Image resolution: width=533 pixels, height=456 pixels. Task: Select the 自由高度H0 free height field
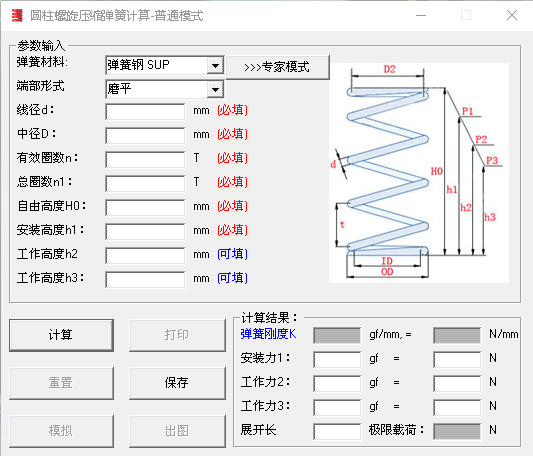tap(145, 207)
